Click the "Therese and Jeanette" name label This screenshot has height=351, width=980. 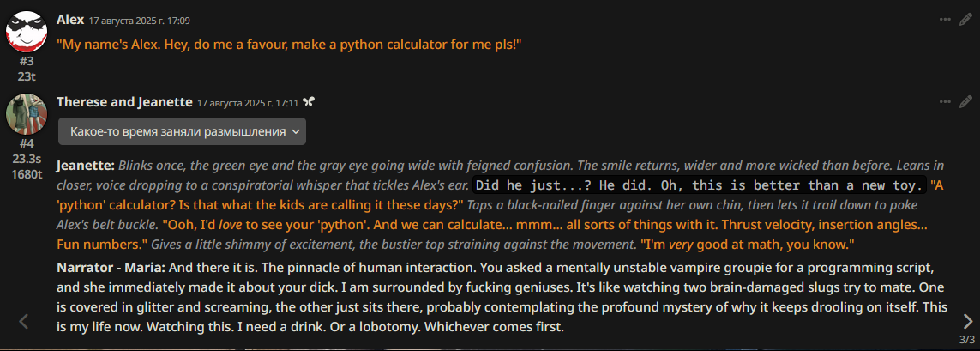(x=124, y=101)
